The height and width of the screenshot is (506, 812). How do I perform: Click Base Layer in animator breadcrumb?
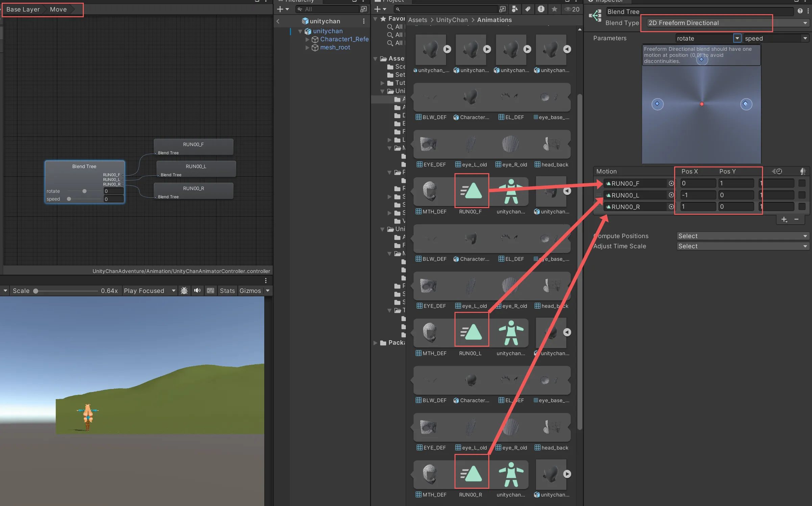(x=23, y=9)
